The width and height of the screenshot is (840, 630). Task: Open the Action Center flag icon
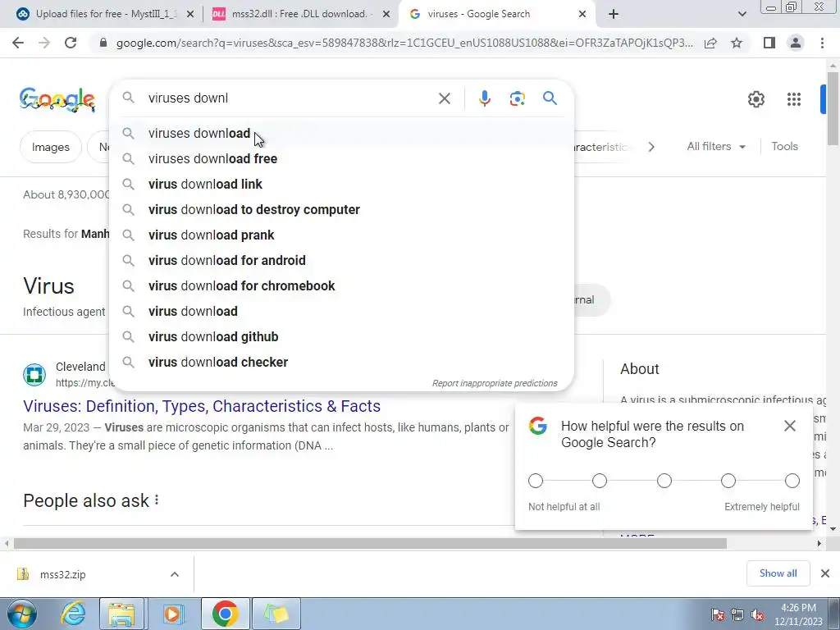718,615
